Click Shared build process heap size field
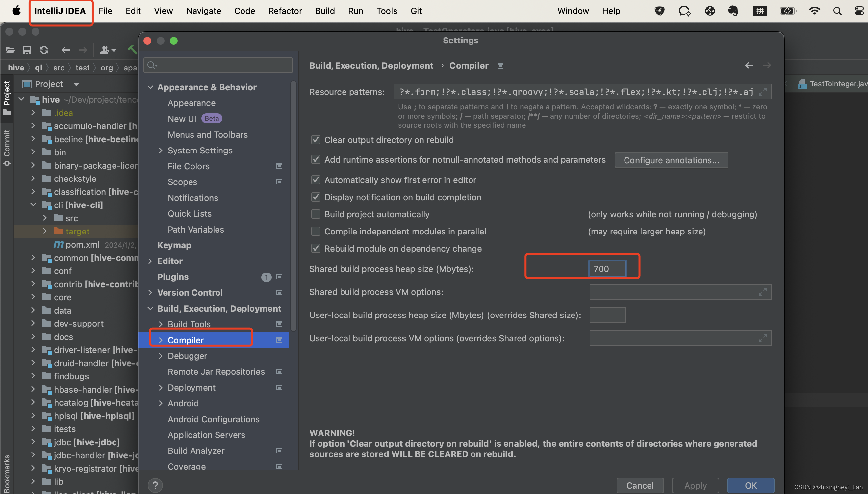The width and height of the screenshot is (868, 494). pyautogui.click(x=607, y=269)
